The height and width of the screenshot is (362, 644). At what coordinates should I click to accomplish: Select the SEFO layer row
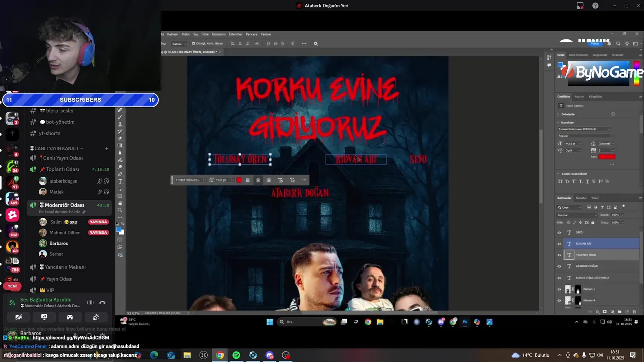point(602,233)
